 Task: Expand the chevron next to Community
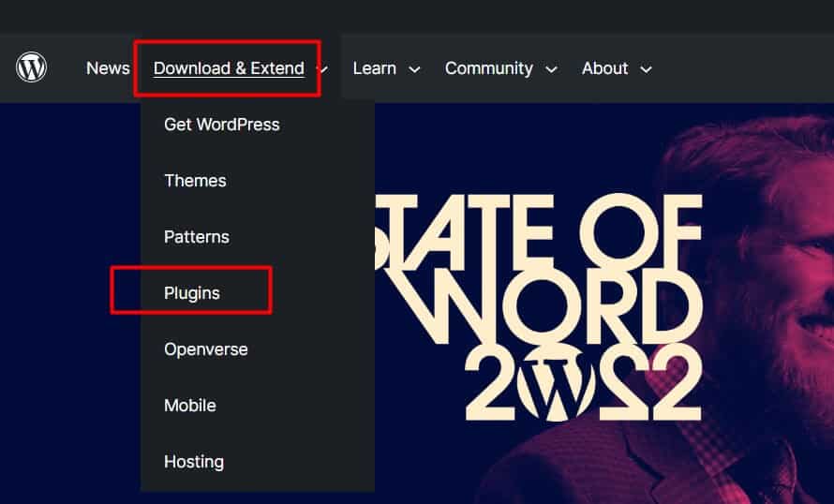[x=552, y=69]
